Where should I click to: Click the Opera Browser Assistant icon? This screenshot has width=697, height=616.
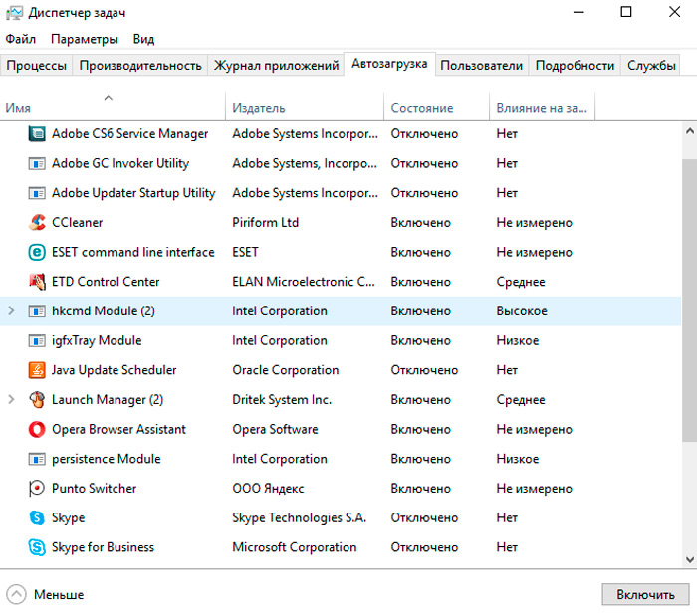(37, 430)
